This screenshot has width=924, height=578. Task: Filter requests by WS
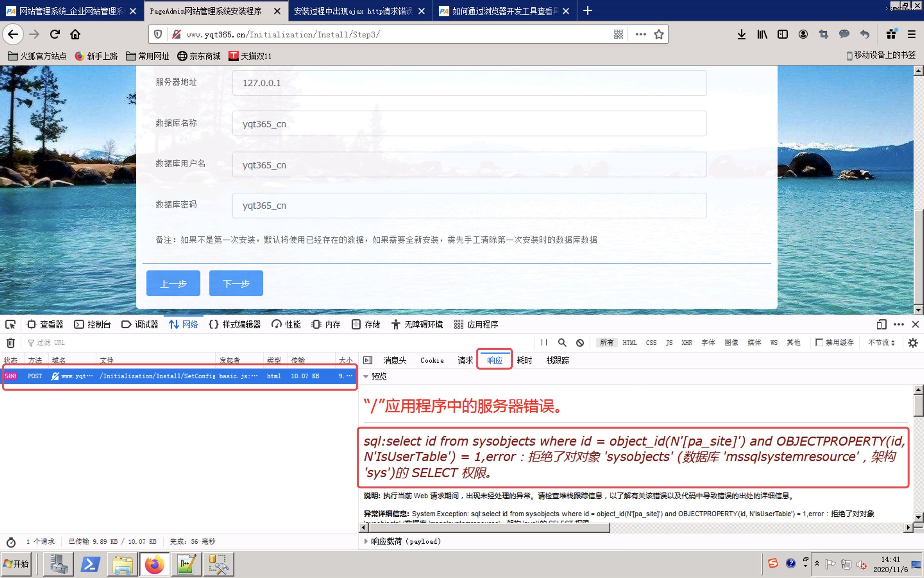[774, 343]
